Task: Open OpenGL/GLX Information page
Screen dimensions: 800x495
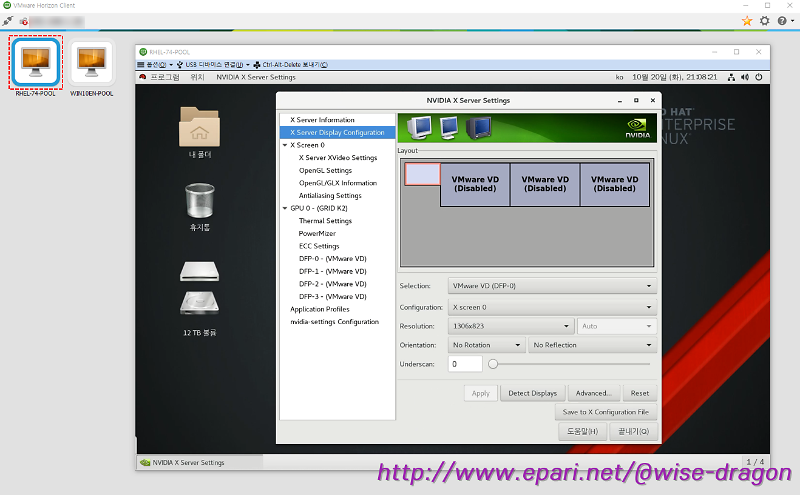Action: click(x=338, y=183)
